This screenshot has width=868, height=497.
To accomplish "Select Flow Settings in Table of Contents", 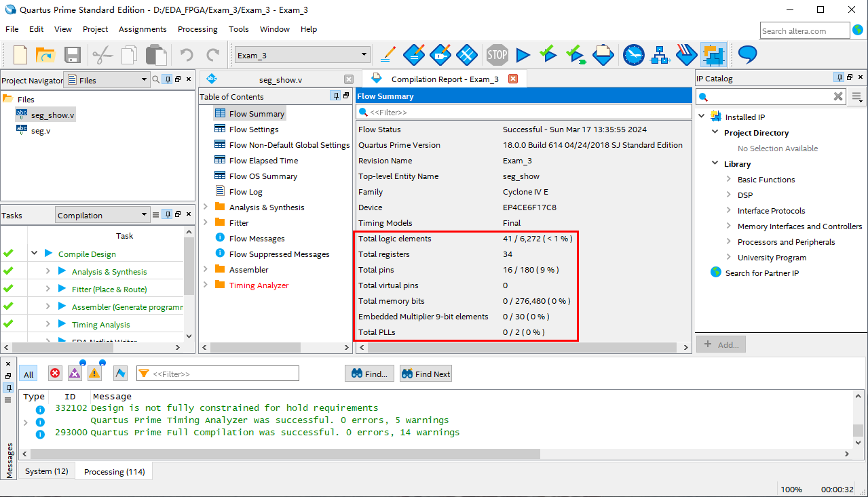I will [254, 129].
